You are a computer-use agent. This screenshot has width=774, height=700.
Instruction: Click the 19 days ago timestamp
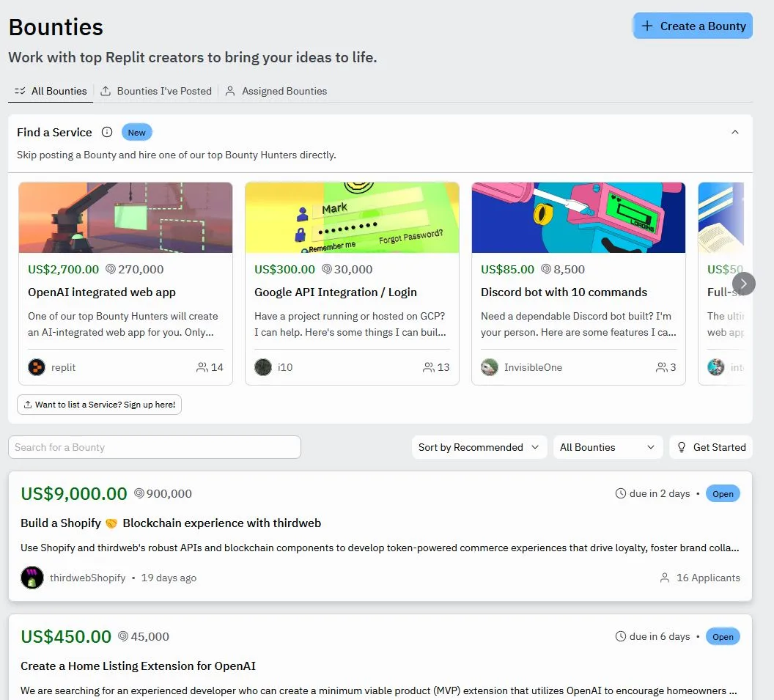coord(169,578)
